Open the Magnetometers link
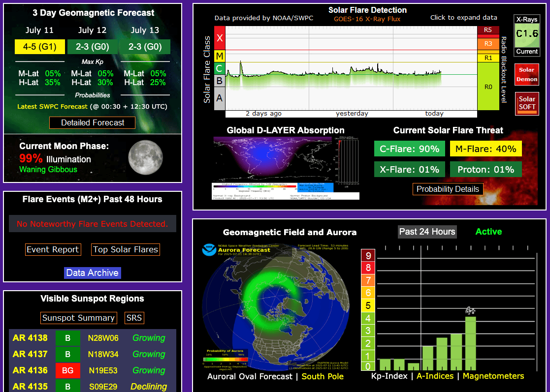The width and height of the screenshot is (550, 392). pyautogui.click(x=493, y=376)
